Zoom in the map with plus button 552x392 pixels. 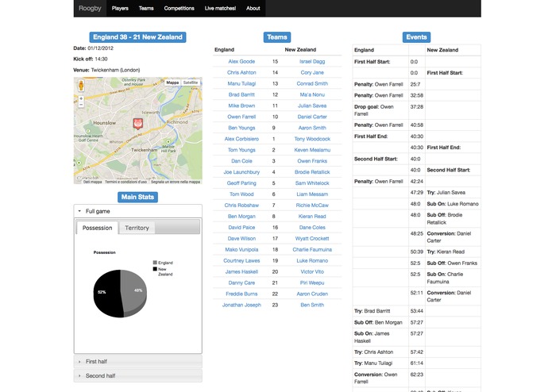pos(81,98)
